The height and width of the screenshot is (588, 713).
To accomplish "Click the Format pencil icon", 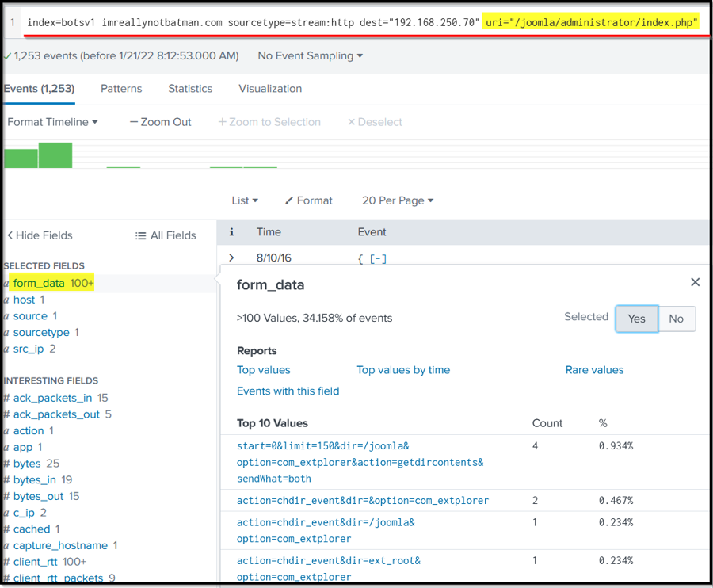I will tap(289, 201).
